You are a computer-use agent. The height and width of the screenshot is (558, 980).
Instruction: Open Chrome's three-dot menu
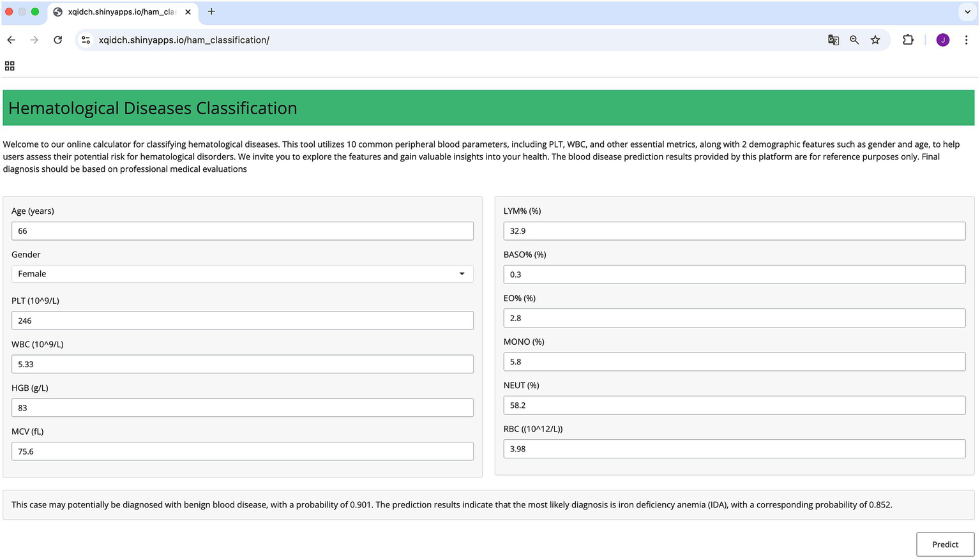[x=967, y=40]
